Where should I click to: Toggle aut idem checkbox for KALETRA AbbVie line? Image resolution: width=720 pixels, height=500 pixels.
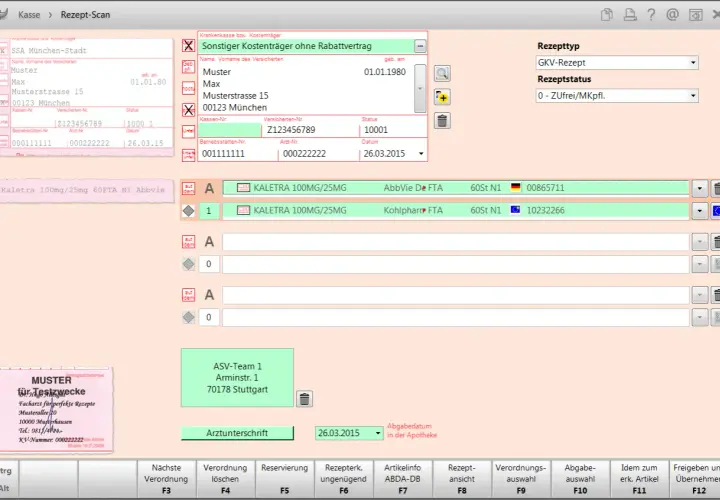point(188,188)
